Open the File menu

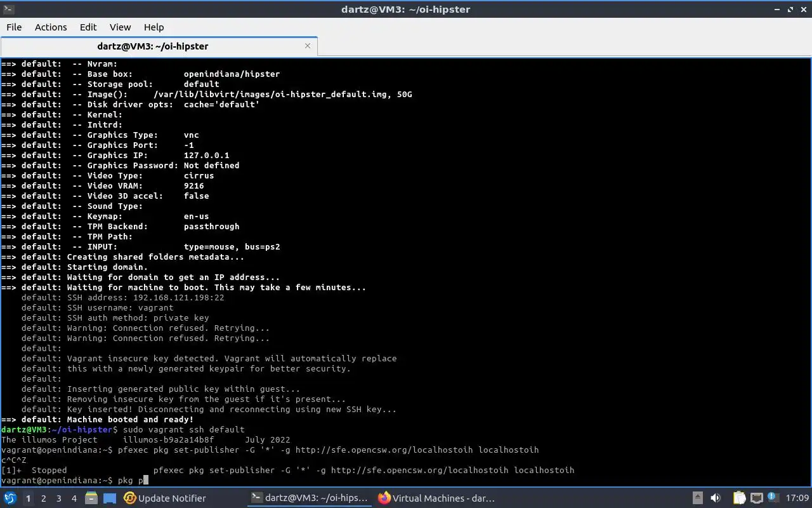click(14, 27)
